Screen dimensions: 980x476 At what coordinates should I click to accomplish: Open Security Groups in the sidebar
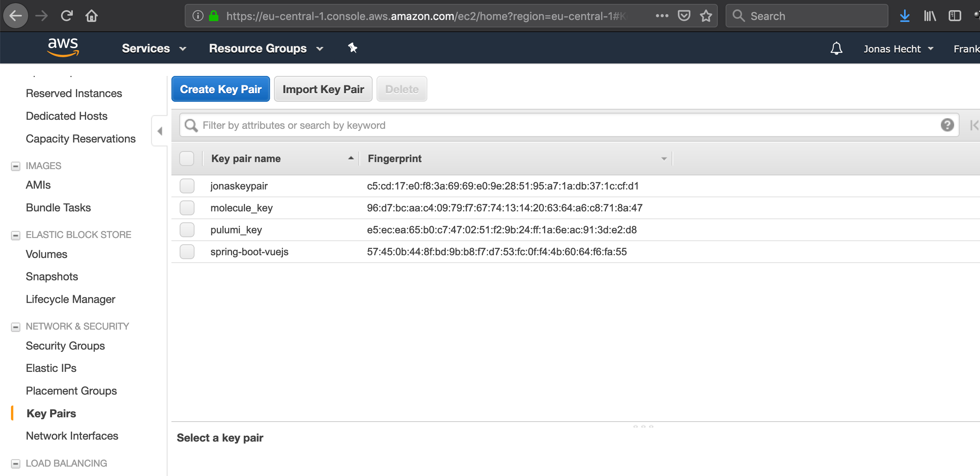65,346
